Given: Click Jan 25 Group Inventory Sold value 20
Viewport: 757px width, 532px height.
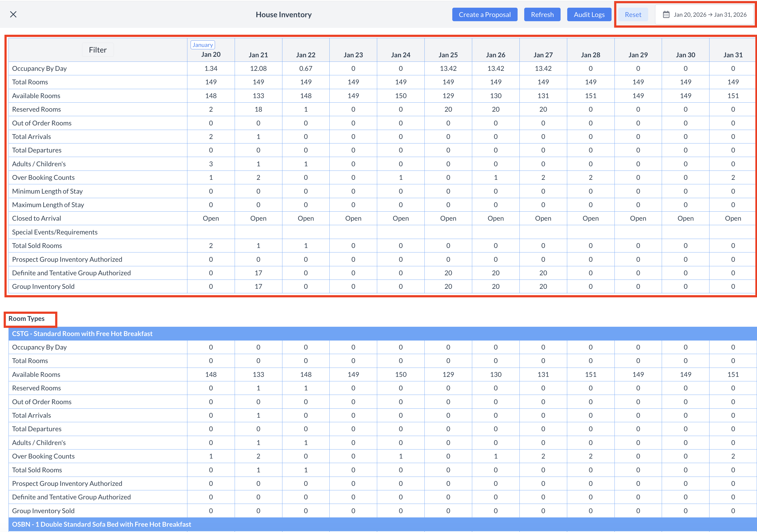Looking at the screenshot, I should click(448, 287).
